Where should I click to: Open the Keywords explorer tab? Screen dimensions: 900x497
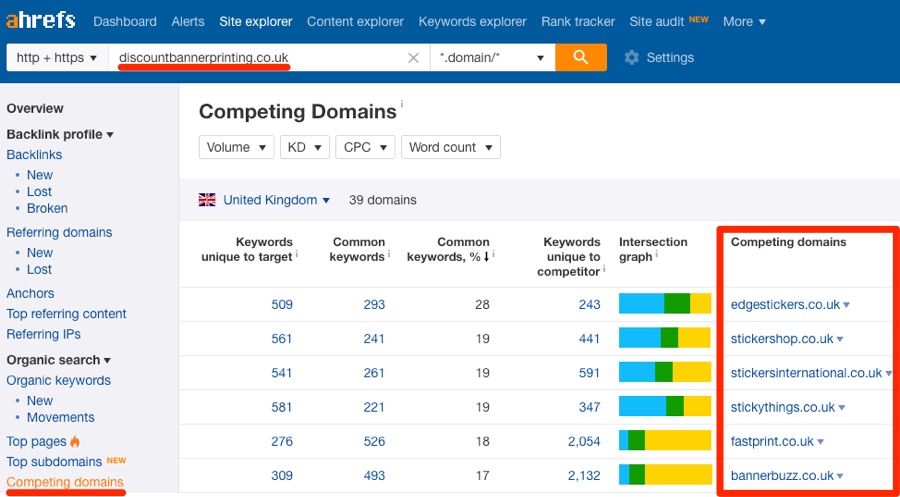tap(472, 21)
